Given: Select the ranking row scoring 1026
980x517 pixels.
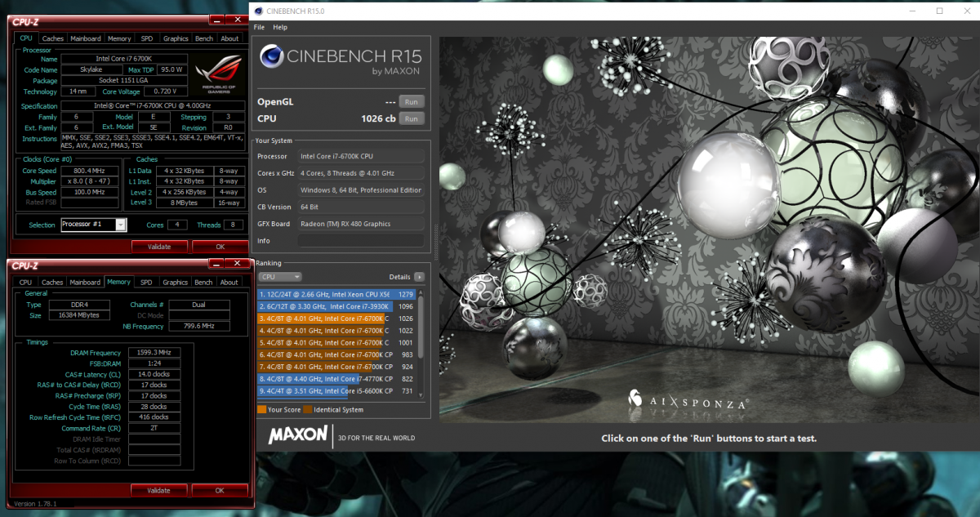Looking at the screenshot, I should pos(336,318).
